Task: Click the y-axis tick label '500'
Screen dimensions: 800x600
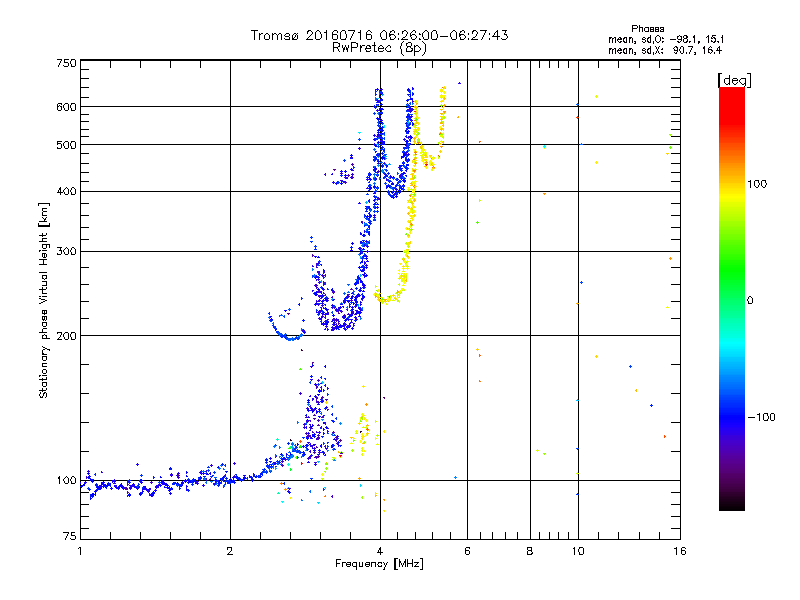Action: click(66, 145)
